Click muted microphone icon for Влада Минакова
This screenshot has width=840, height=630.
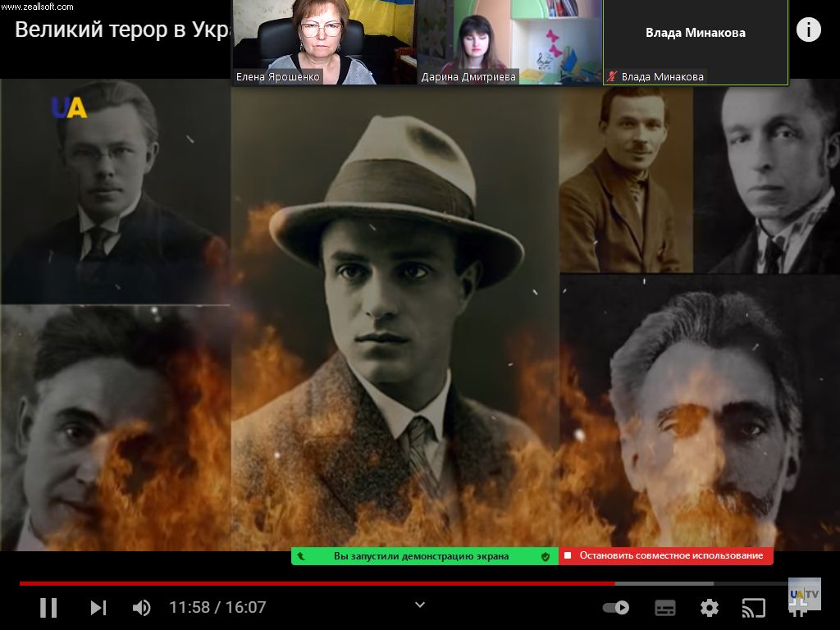(612, 77)
